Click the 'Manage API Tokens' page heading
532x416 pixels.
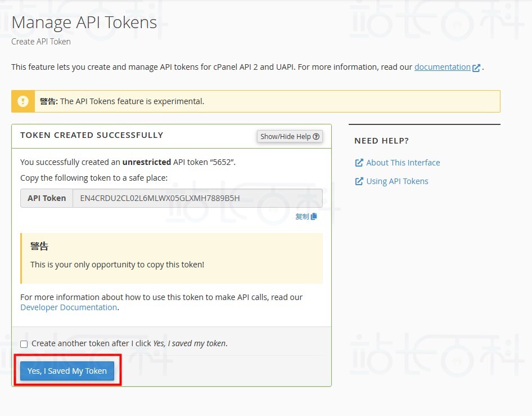tap(84, 23)
